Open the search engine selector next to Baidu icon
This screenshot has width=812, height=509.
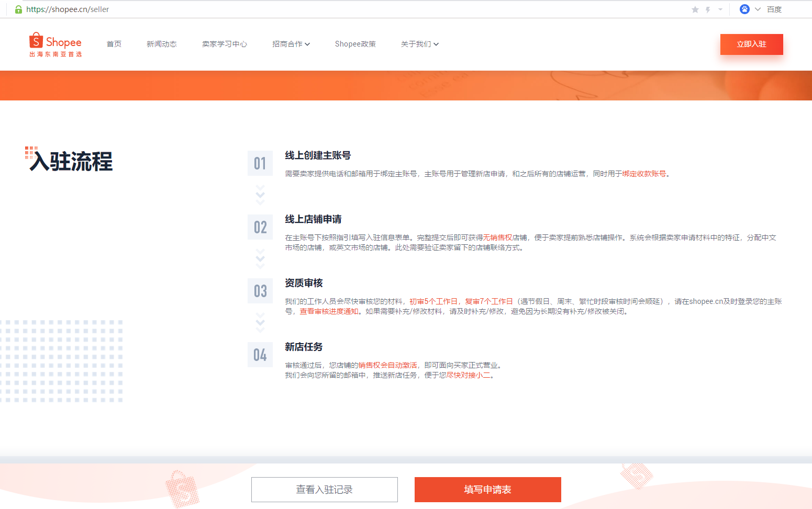pos(757,9)
